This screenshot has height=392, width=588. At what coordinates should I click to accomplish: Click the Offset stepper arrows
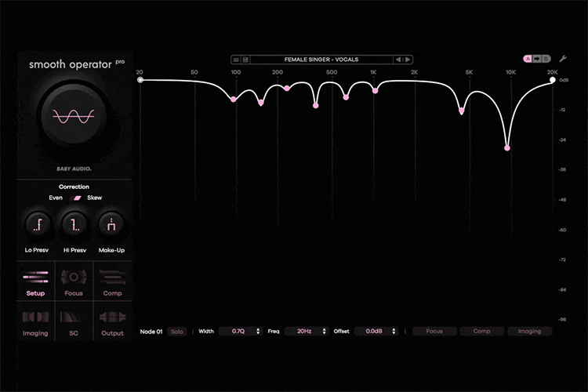click(x=394, y=331)
